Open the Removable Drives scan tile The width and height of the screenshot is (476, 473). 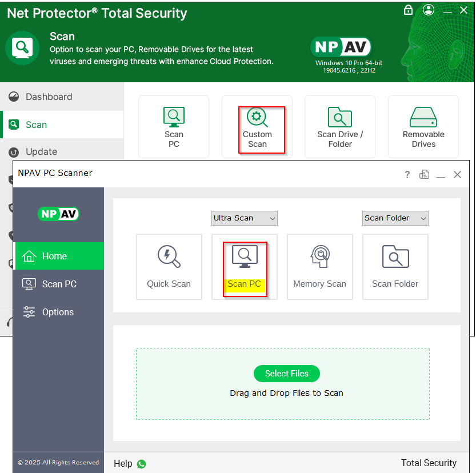click(423, 127)
